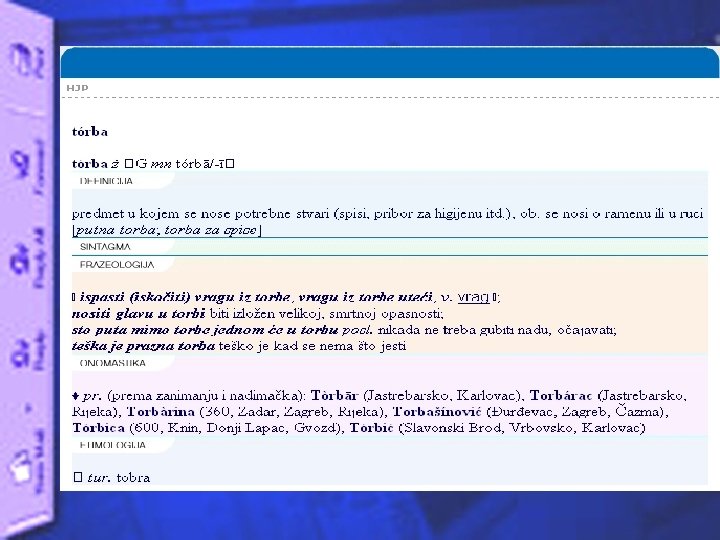Image resolution: width=720 pixels, height=540 pixels.
Task: Click the Forward icon in the rotated sidebar
Action: pos(22,166)
